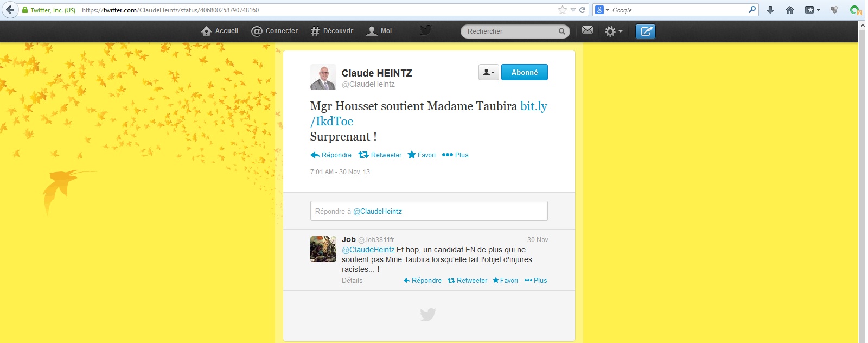Image resolution: width=868 pixels, height=343 pixels.
Task: Retweet Claude HEINTZ's tweet
Action: pyautogui.click(x=380, y=155)
